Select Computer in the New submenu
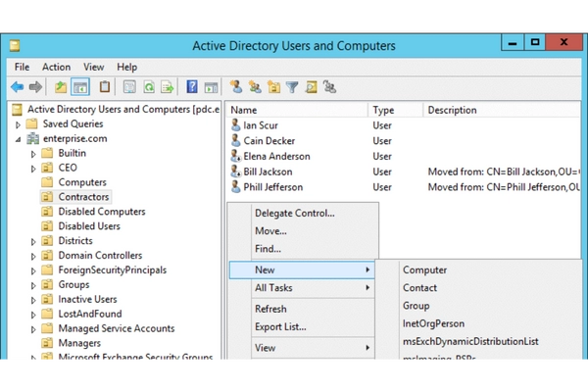 [x=478, y=269]
